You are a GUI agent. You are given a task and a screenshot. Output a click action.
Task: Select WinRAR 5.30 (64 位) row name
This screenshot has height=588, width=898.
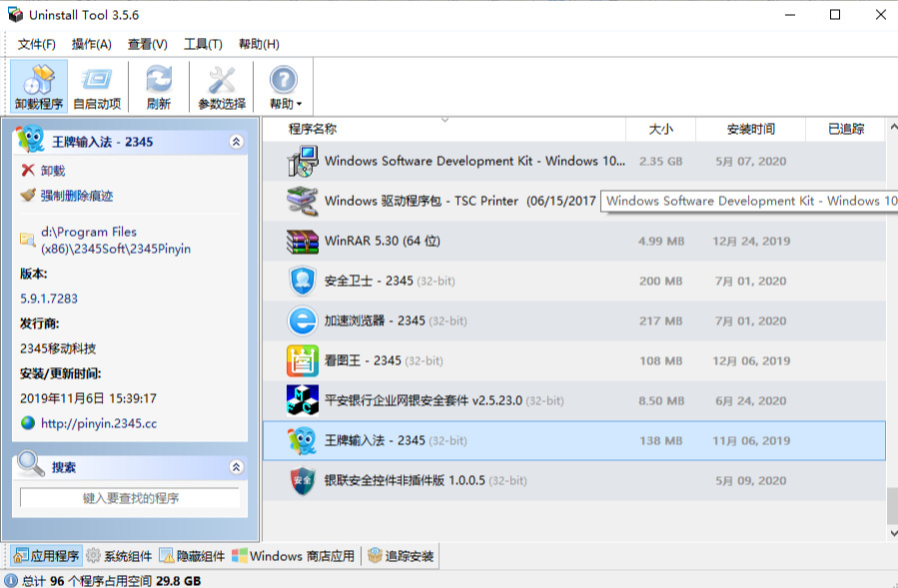tap(382, 241)
